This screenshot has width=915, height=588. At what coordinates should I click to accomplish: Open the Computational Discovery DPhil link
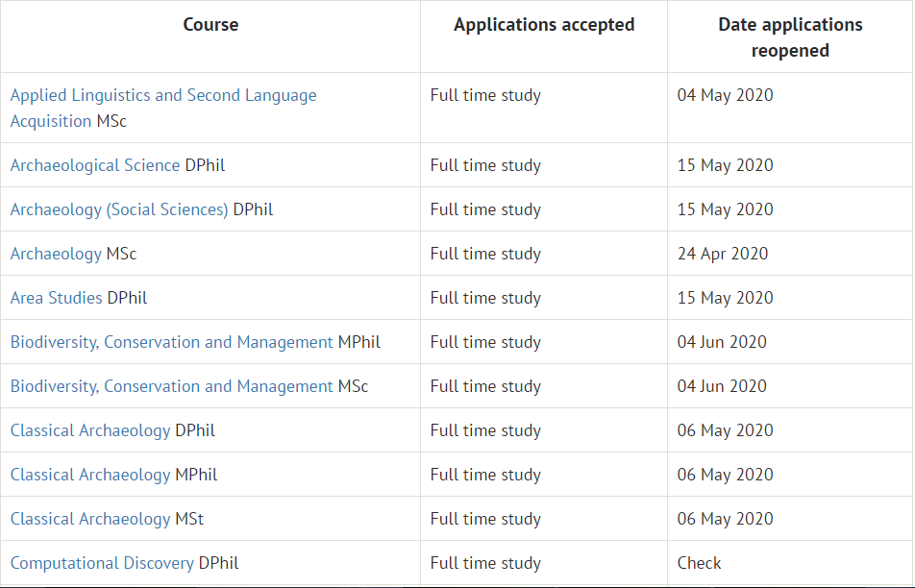coord(102,563)
